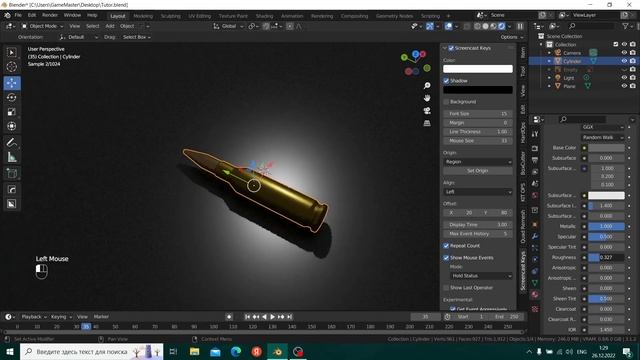Toggle camera view icon in viewport
This screenshot has height=360, width=640.
pos(427,111)
